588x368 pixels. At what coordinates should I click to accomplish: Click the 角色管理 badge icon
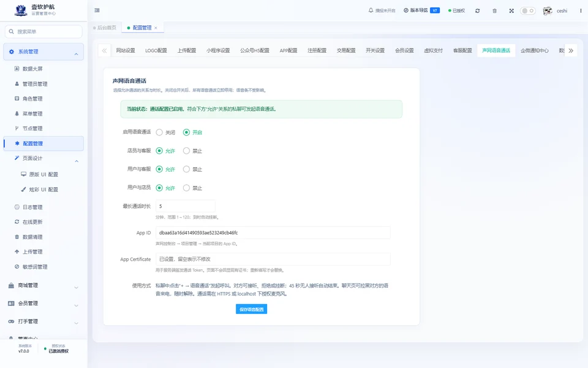[x=17, y=98]
